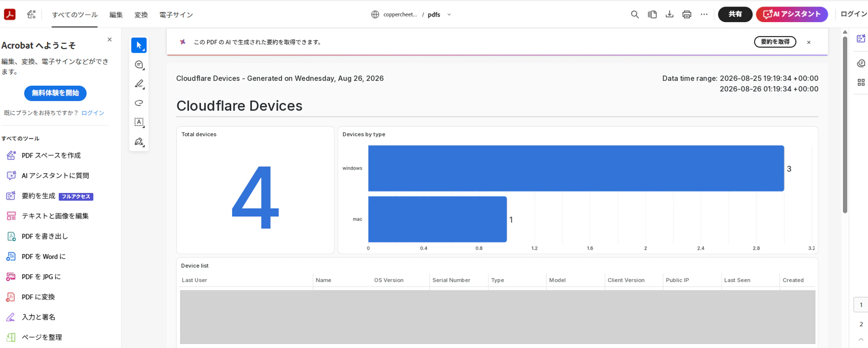Open the AI tools sparkle icon beside the Acrobat logo
Screen dimensions: 868x348
click(x=31, y=14)
